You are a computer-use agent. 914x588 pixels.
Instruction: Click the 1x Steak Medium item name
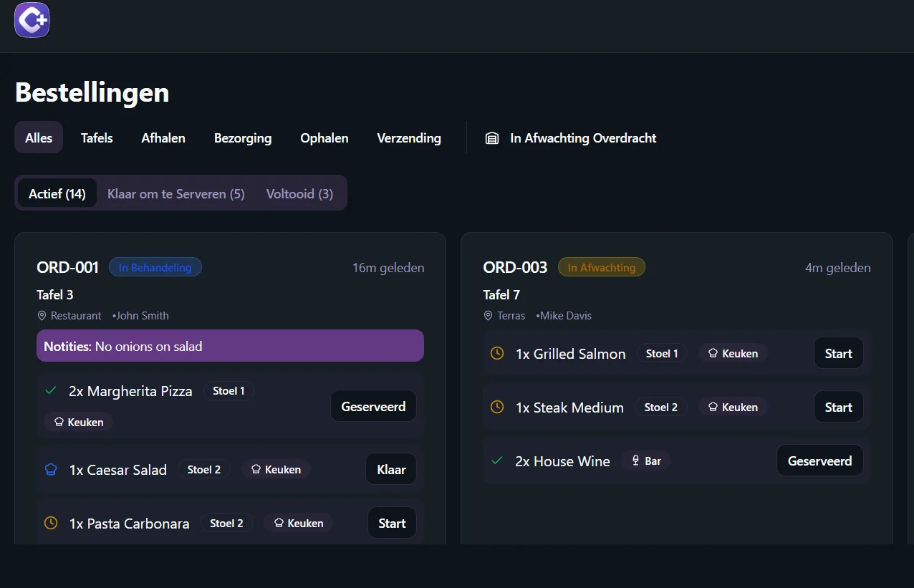[569, 408]
